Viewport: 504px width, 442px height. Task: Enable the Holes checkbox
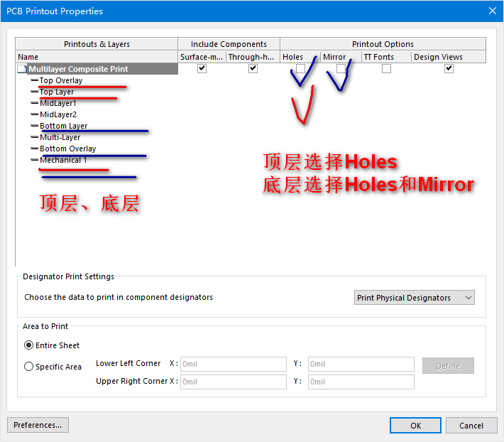(300, 69)
